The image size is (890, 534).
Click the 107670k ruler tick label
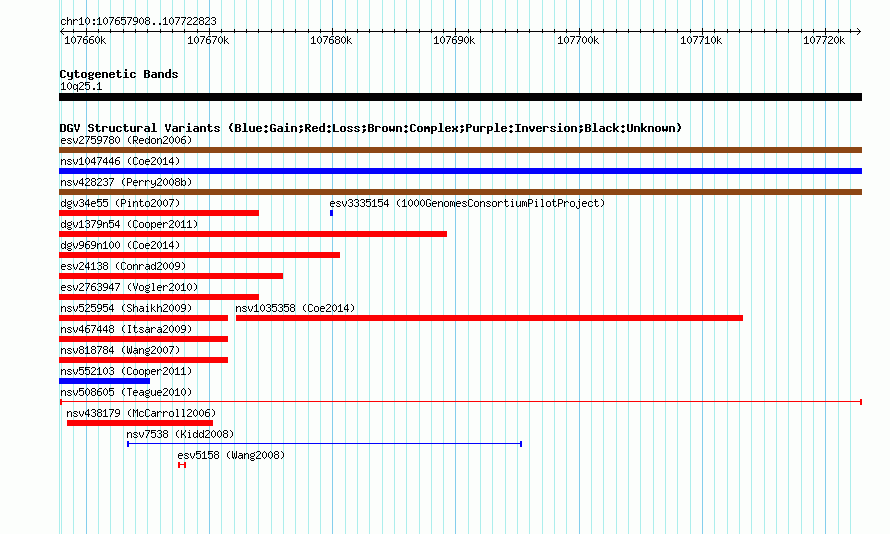(x=208, y=40)
